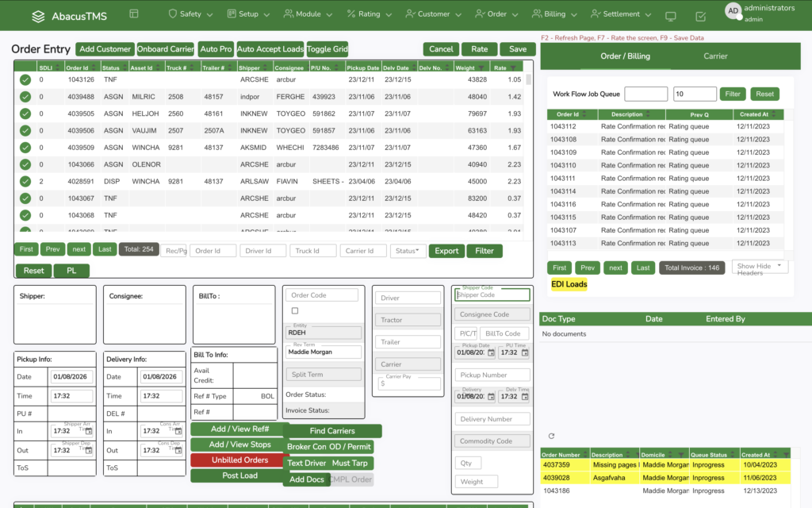Click the checklist icon in top navigation
This screenshot has width=812, height=508.
coord(700,16)
